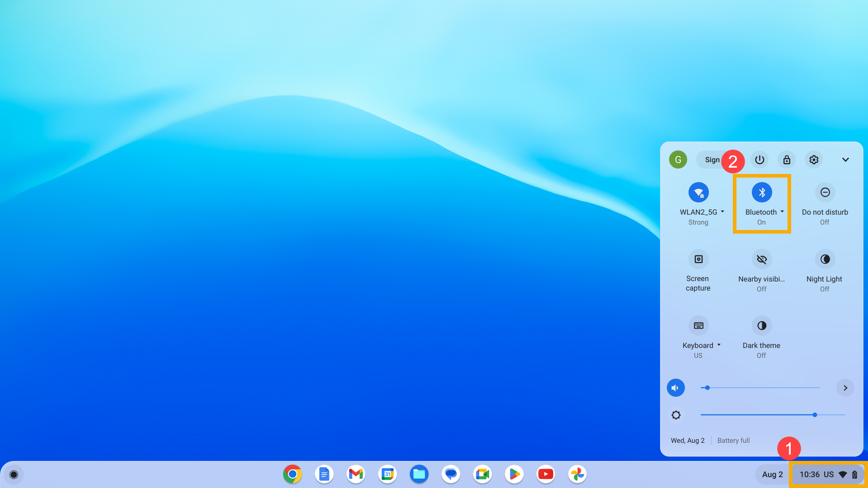
Task: Open Google Chrome browser
Action: tap(292, 474)
